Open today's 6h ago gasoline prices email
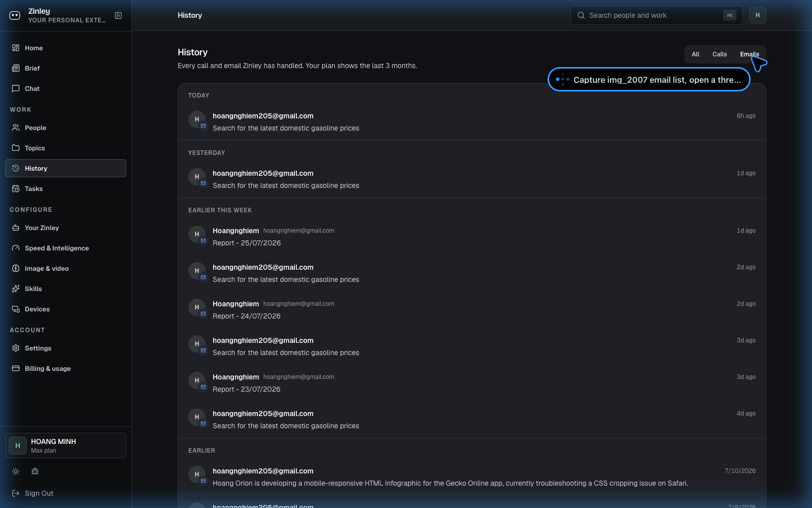Screen dimensions: 812x508 click(471, 122)
